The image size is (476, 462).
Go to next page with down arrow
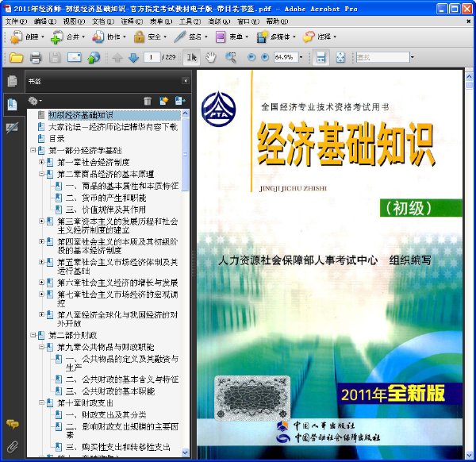click(x=133, y=57)
